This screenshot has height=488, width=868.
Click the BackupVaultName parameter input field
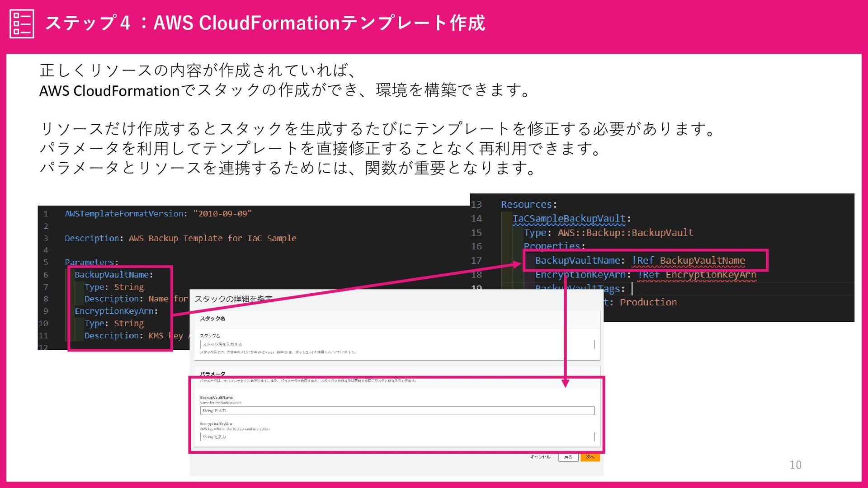coord(397,411)
